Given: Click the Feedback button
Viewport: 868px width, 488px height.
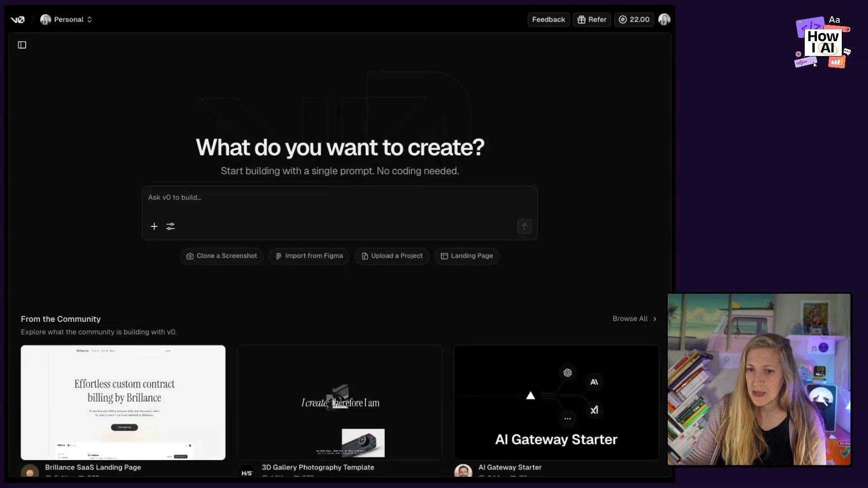Looking at the screenshot, I should pos(548,19).
